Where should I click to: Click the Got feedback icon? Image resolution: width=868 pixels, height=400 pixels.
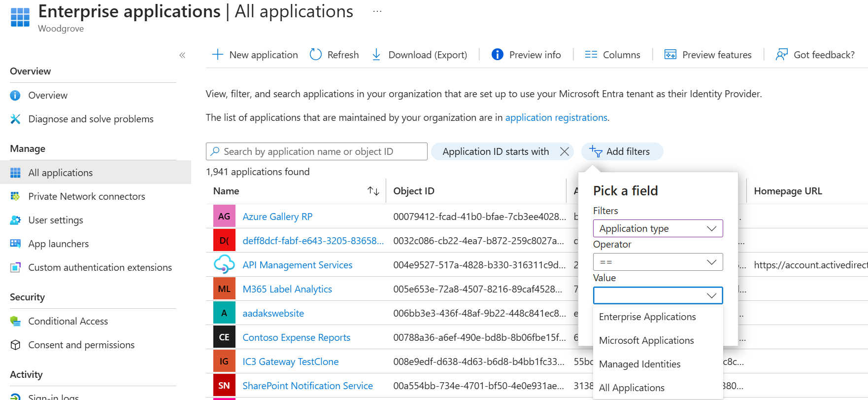[x=781, y=55]
